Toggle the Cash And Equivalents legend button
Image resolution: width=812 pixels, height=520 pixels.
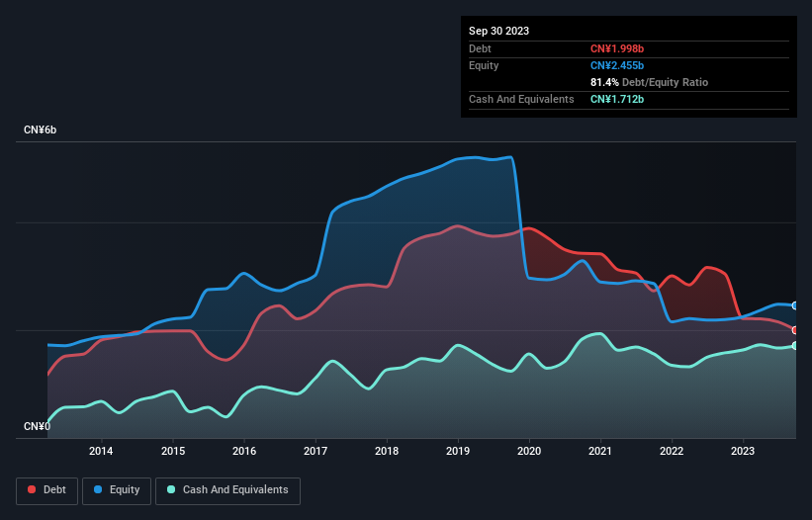pyautogui.click(x=227, y=490)
